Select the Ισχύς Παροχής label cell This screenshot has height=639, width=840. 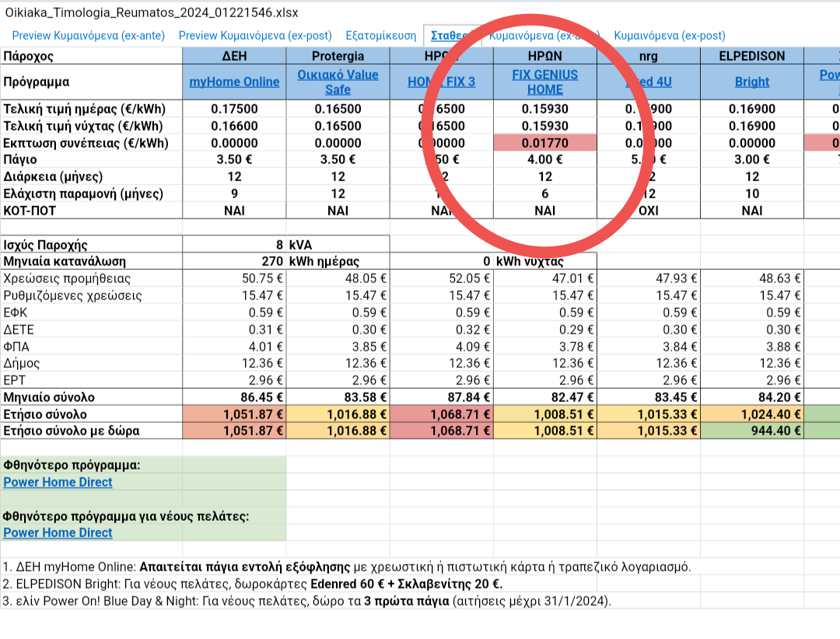tap(92, 245)
